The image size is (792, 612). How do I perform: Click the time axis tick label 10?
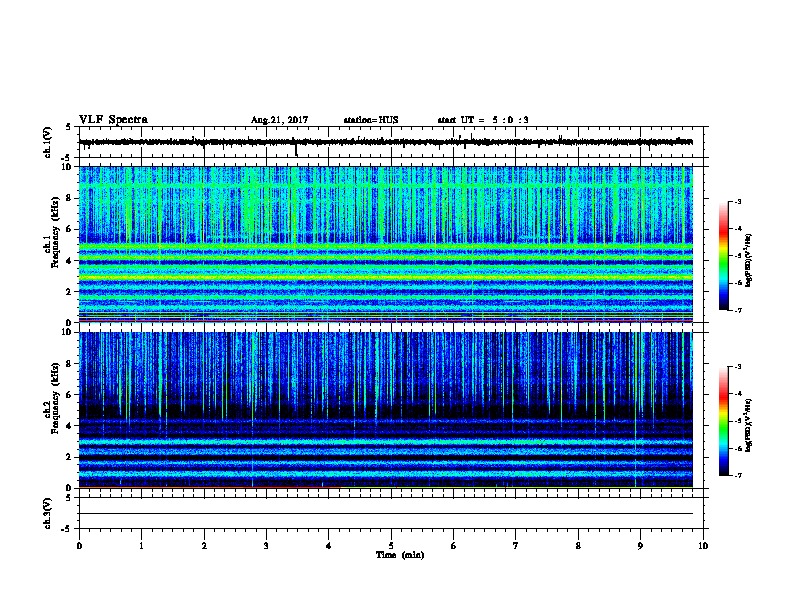(x=703, y=546)
